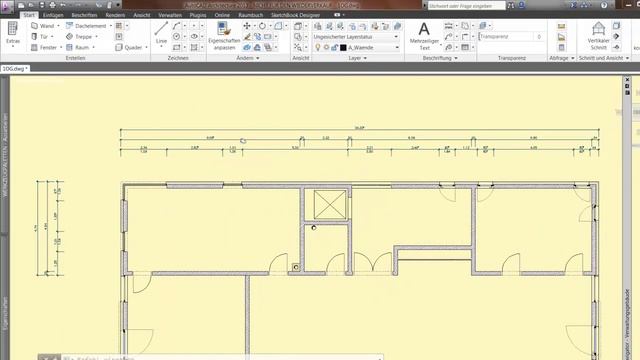Click the hatch tool in Zeichnen panel

194,47
